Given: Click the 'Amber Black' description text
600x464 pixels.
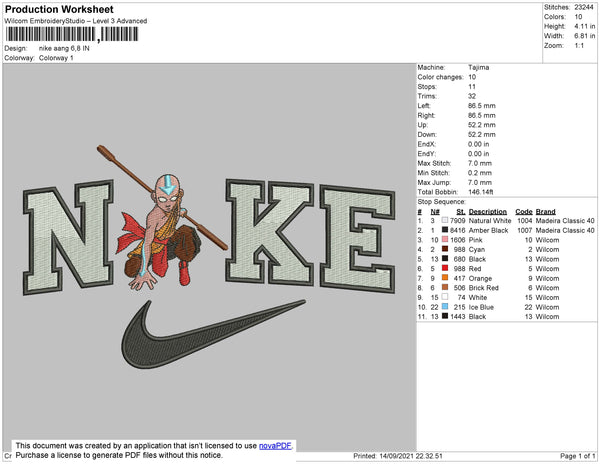Looking at the screenshot, I should point(488,230).
